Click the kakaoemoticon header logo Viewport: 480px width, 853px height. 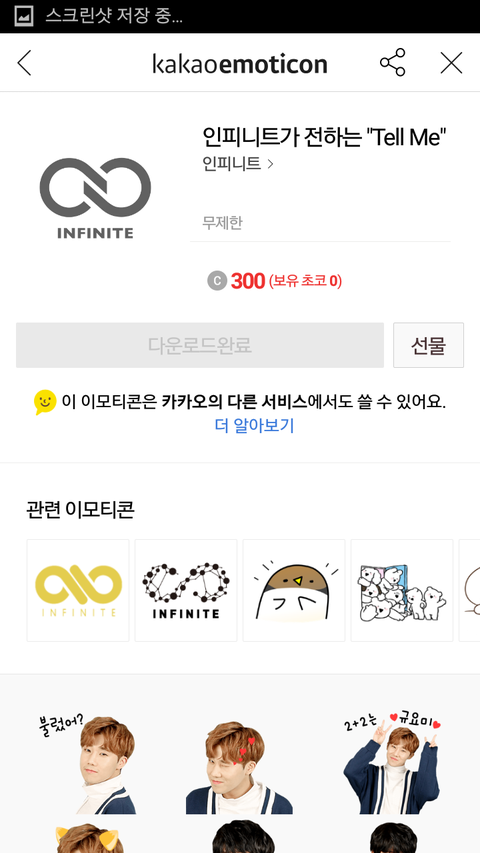240,64
